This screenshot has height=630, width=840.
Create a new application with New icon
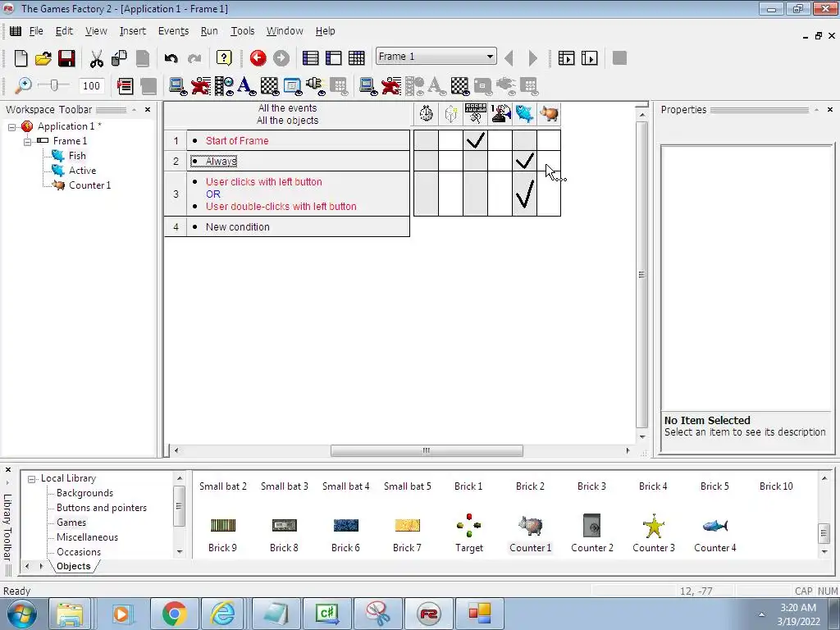21,58
